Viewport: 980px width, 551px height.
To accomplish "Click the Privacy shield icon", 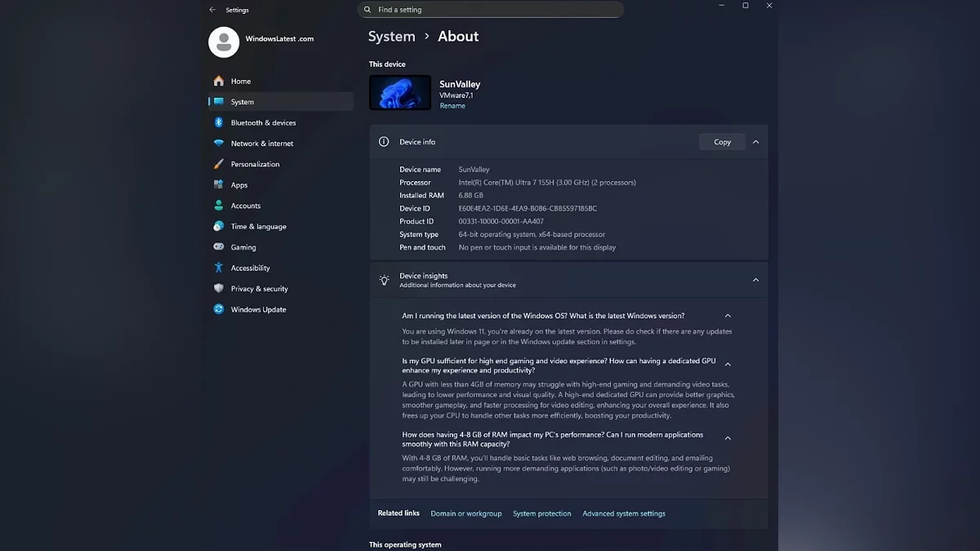I will 218,288.
